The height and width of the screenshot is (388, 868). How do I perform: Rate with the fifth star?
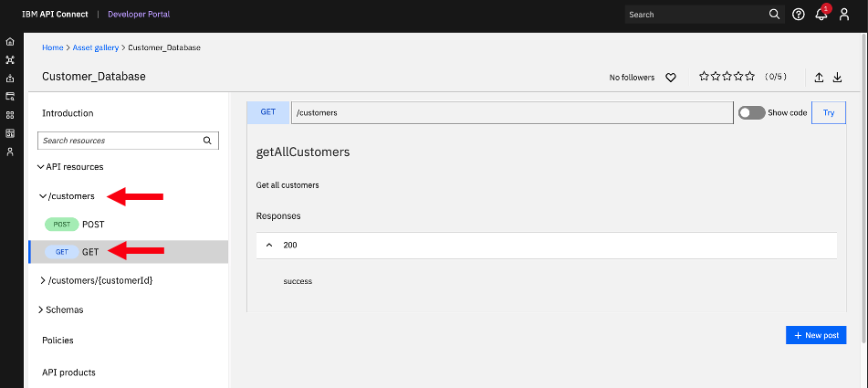click(750, 77)
